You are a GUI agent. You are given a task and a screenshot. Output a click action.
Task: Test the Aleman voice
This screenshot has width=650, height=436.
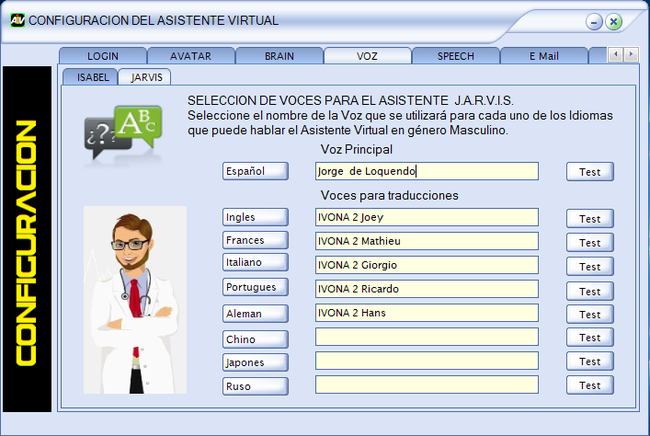click(x=590, y=315)
